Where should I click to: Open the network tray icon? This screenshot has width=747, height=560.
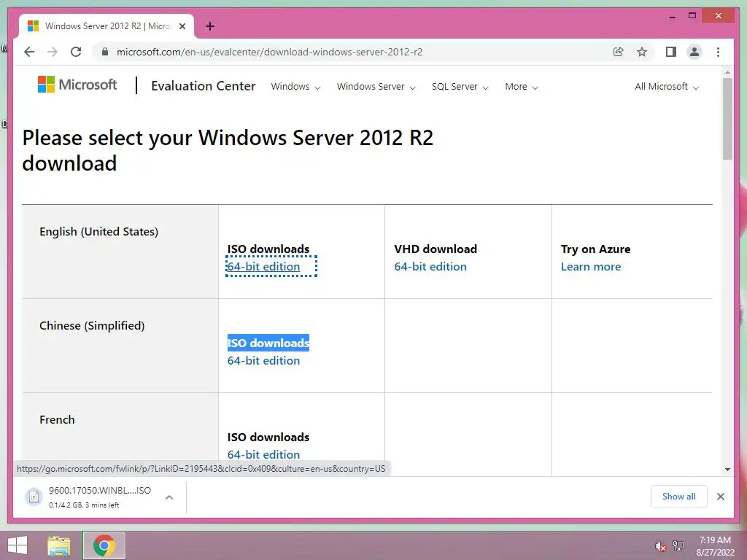click(678, 546)
